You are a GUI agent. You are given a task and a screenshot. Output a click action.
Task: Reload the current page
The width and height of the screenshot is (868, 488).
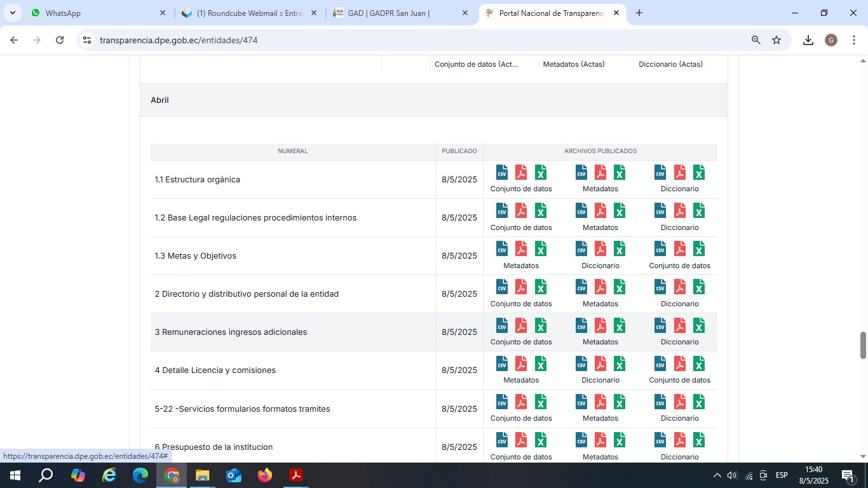[60, 40]
